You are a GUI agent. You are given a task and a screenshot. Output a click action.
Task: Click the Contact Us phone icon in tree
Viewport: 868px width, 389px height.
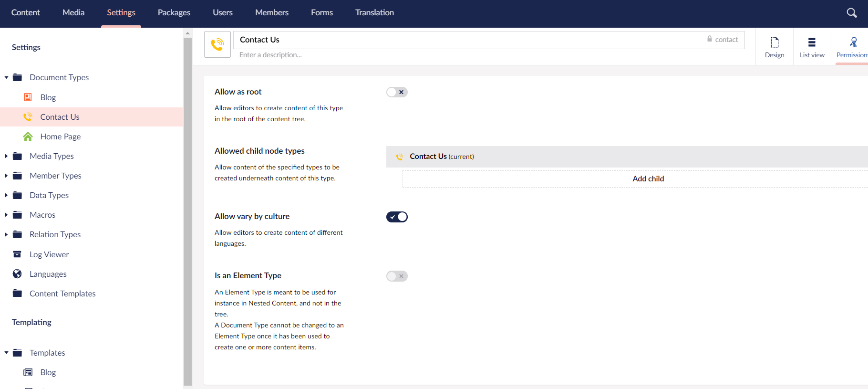tap(28, 117)
